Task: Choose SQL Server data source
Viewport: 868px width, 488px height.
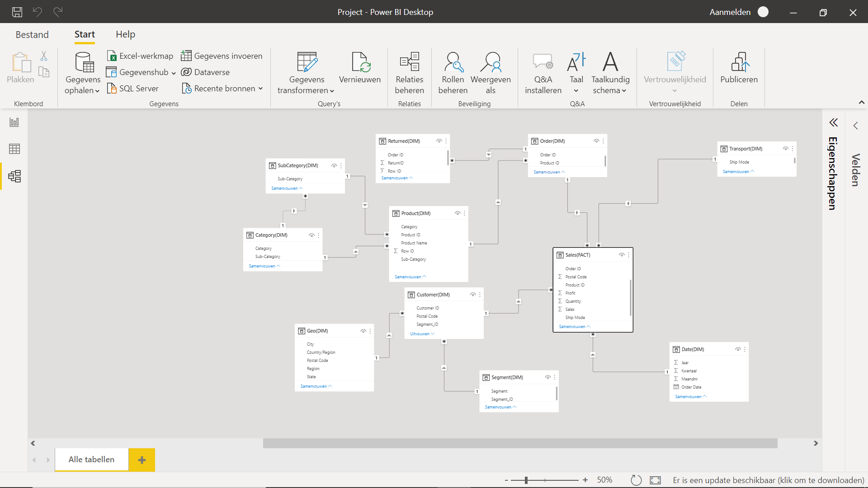Action: [132, 88]
